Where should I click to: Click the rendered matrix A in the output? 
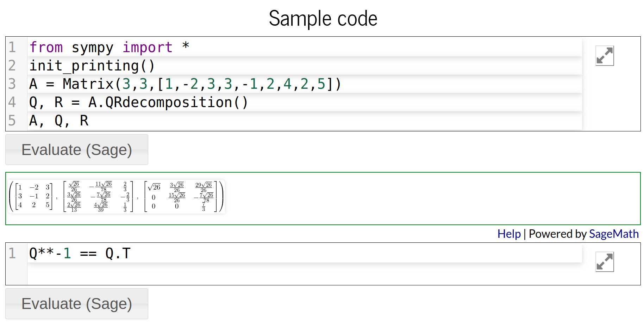click(33, 196)
